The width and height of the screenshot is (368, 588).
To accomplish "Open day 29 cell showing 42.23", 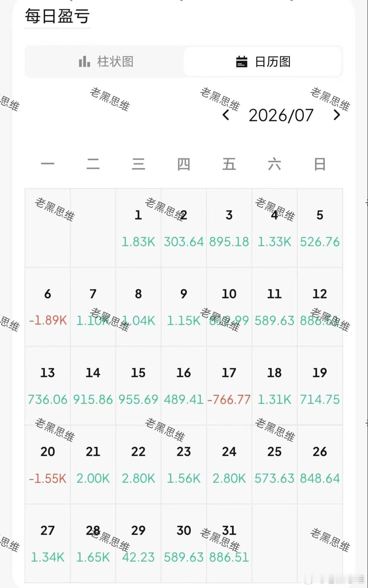I will (x=138, y=543).
